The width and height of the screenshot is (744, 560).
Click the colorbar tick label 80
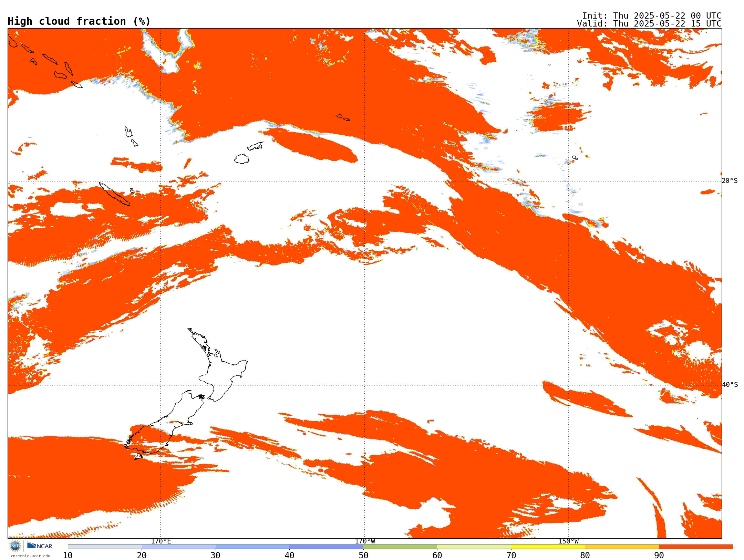585,555
